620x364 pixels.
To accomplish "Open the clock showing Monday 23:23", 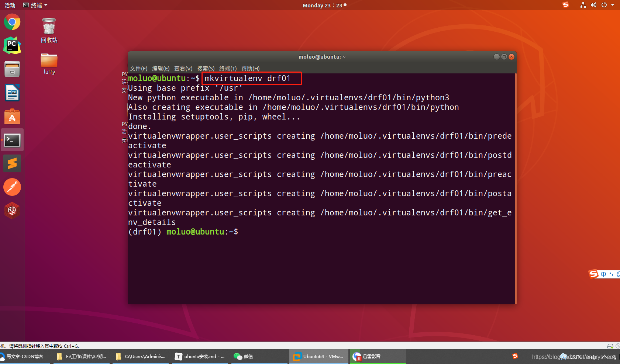I will [324, 5].
